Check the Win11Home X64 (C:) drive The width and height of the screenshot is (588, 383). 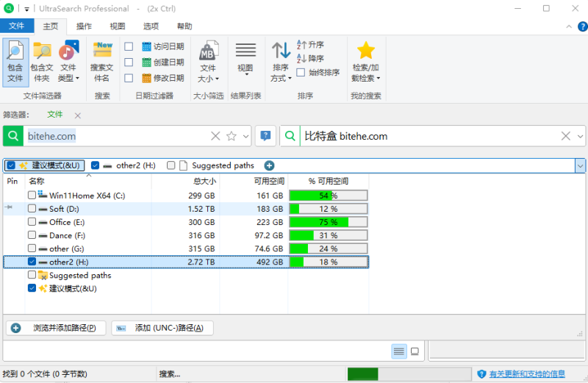[x=32, y=195]
